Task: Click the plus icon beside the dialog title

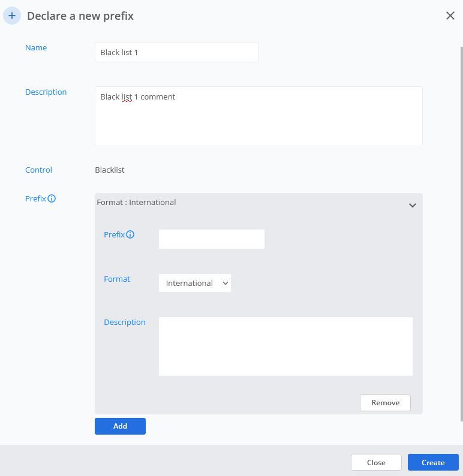Action: (x=12, y=16)
